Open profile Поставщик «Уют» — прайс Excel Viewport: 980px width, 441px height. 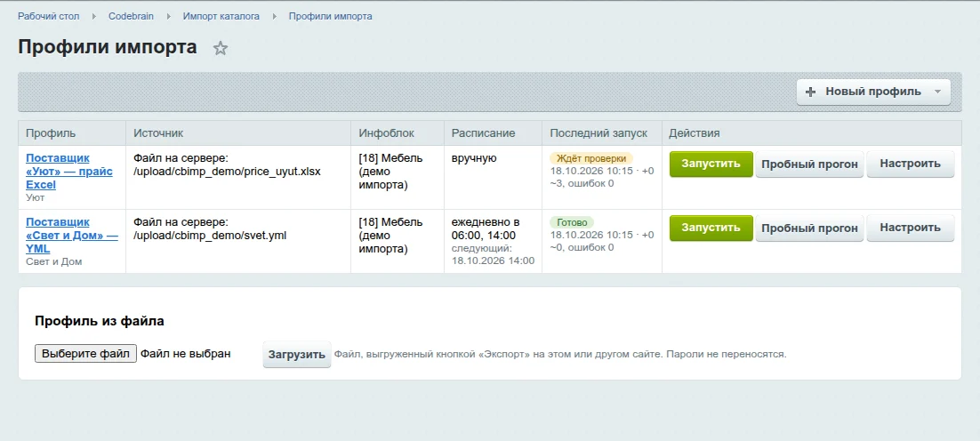[x=68, y=171]
